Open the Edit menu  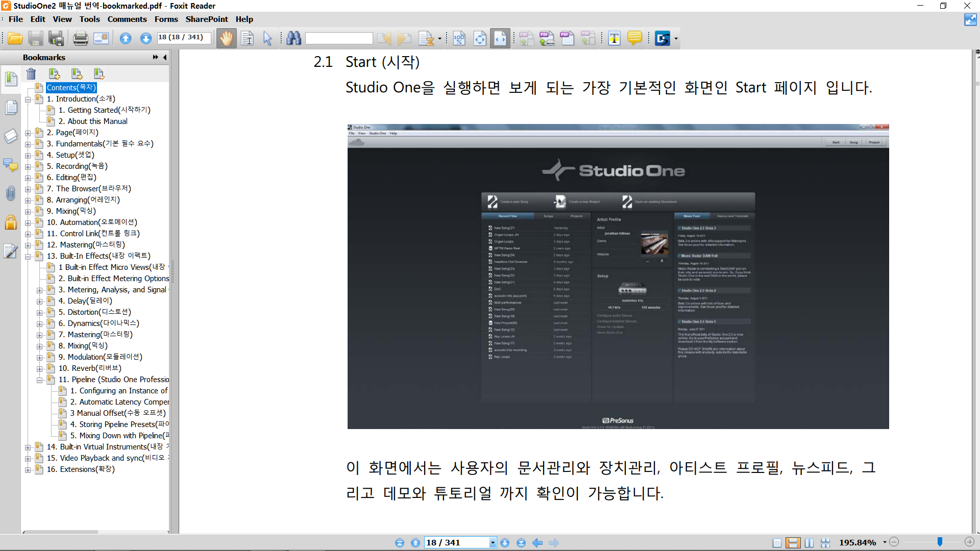tap(38, 19)
